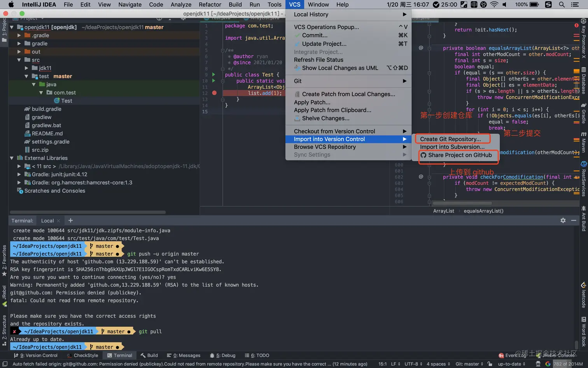Collapse the com.test package node

tap(41, 93)
